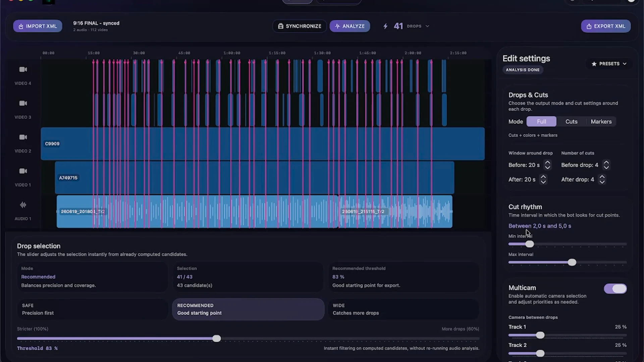Click the Between 2,0 s and 5,0 s text
This screenshot has width=644, height=362.
click(540, 226)
